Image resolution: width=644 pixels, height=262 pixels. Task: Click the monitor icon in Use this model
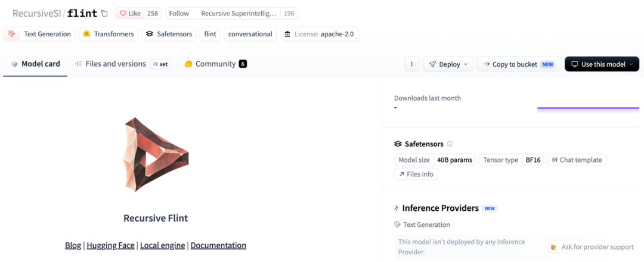[x=575, y=64]
